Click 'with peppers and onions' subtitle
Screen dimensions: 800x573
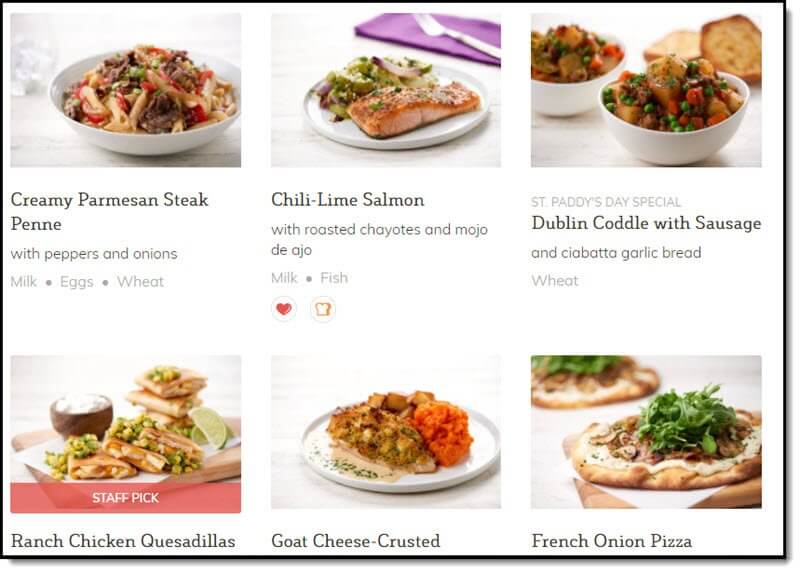click(94, 254)
